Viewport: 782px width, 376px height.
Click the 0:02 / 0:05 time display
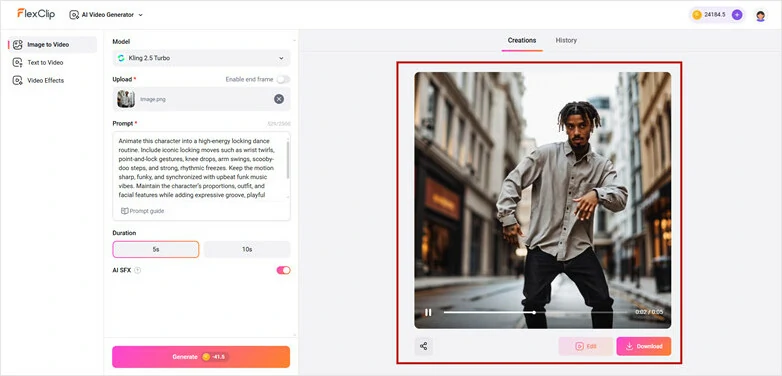coord(649,312)
